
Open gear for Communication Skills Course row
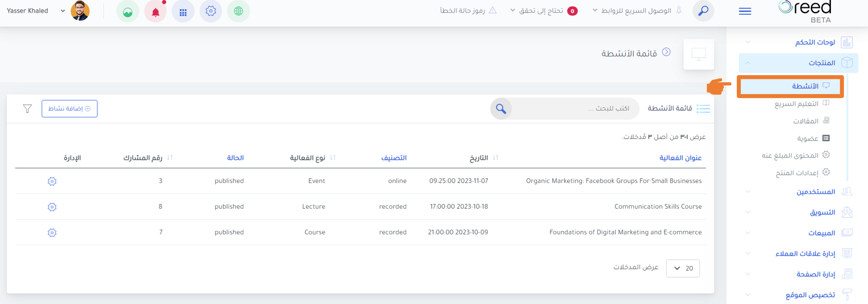point(52,207)
